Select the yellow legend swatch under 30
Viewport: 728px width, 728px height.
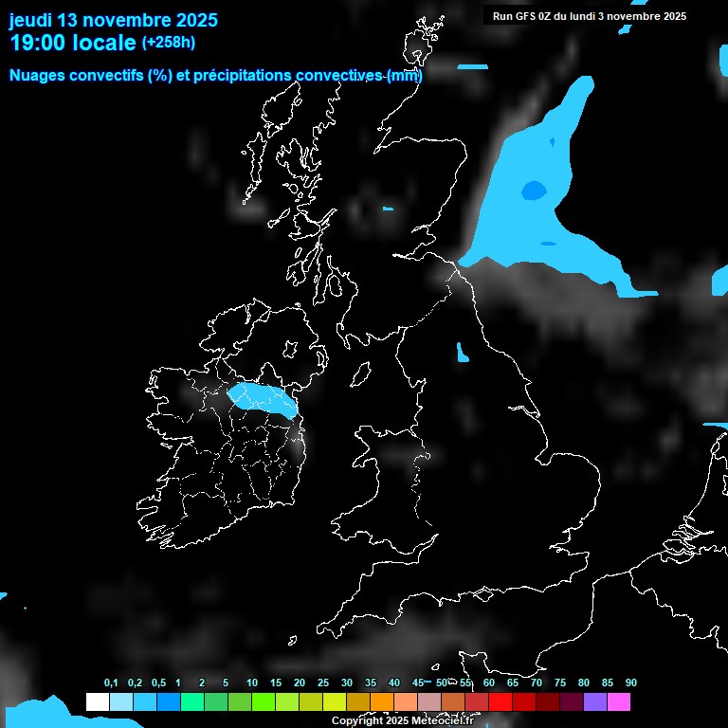(x=335, y=702)
